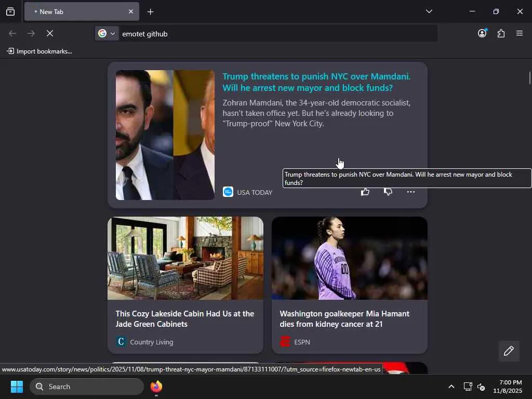The image size is (532, 399).
Task: Click the Mamdani and Trump article thumbnail
Action: [165, 135]
